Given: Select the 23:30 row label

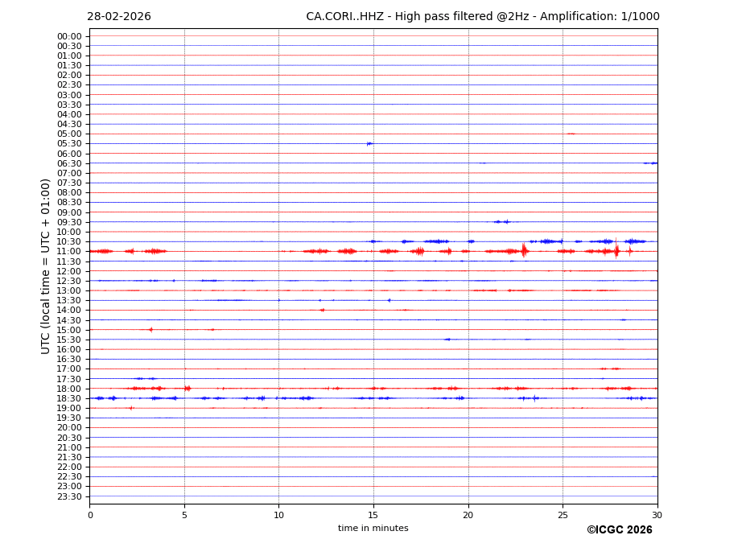Looking at the screenshot, I should pos(69,496).
